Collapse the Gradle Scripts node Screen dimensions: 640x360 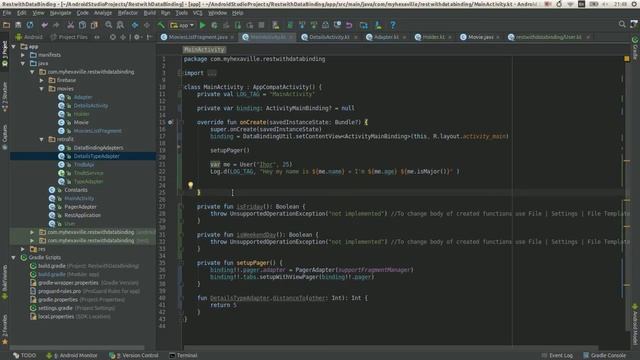[14, 258]
